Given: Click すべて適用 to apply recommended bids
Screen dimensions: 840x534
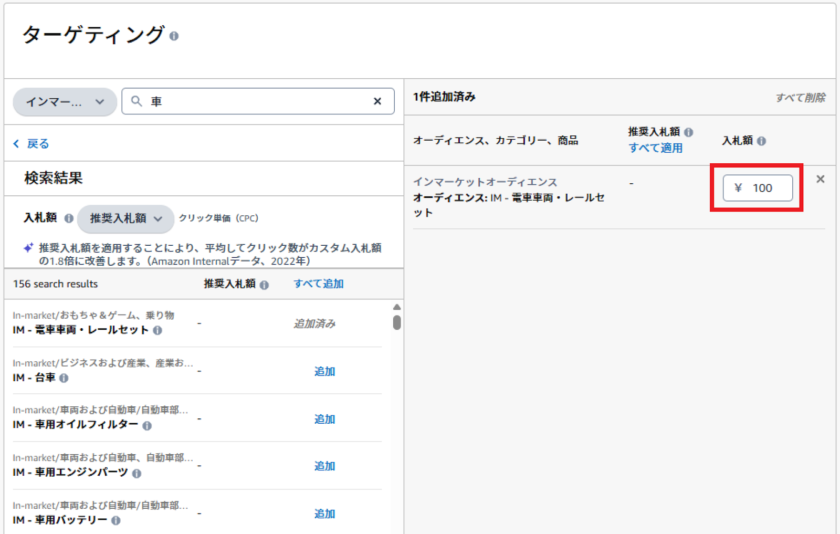Looking at the screenshot, I should [655, 148].
